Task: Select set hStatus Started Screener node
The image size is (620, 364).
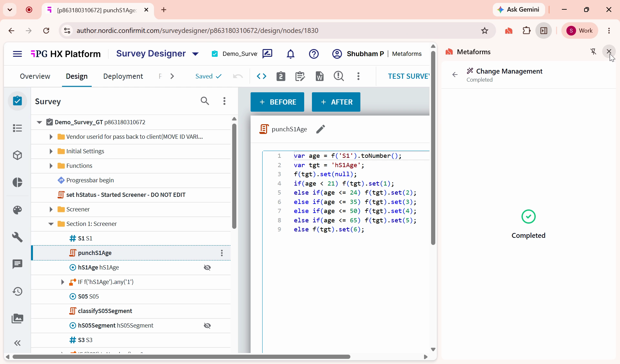Action: point(131,195)
